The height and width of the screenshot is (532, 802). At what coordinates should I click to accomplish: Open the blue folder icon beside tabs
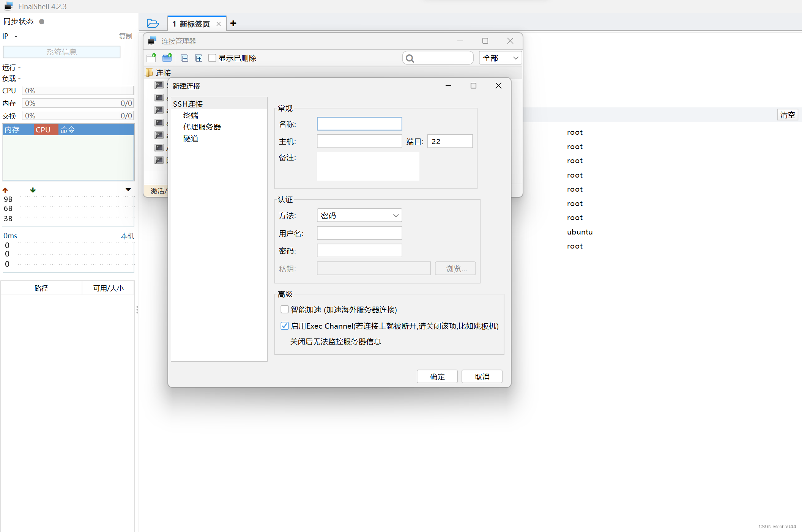(x=153, y=24)
